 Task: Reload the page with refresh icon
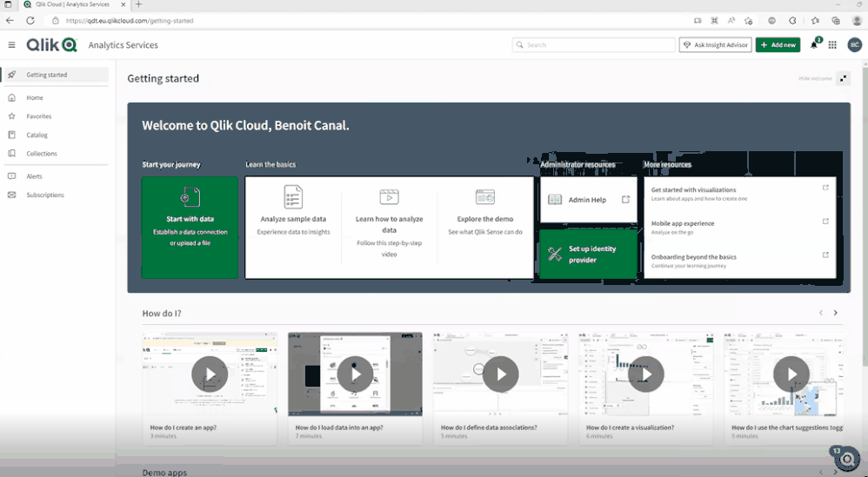pyautogui.click(x=30, y=21)
